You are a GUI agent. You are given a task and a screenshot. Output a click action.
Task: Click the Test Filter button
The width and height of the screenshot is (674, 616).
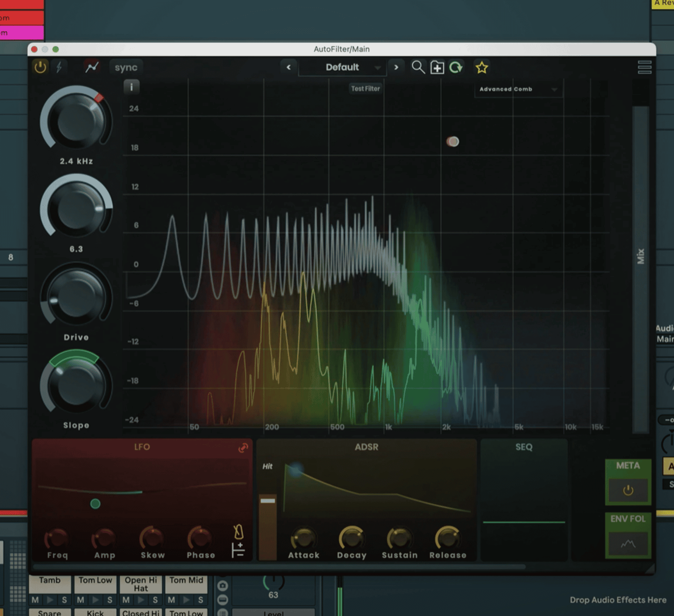365,89
